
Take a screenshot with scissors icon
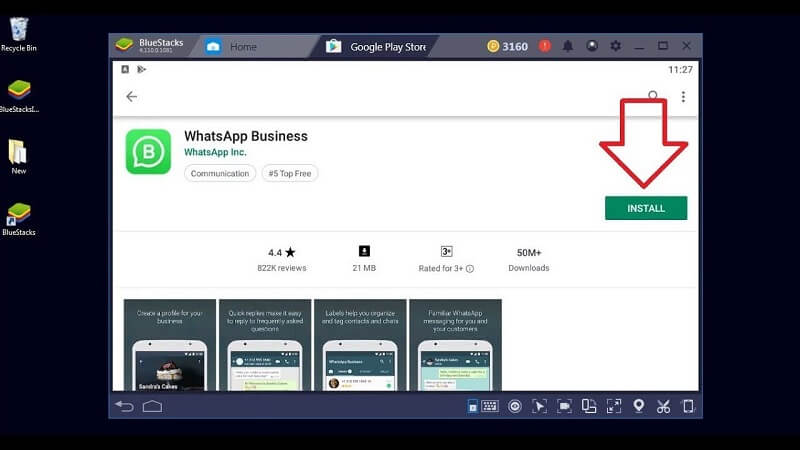[x=663, y=406]
